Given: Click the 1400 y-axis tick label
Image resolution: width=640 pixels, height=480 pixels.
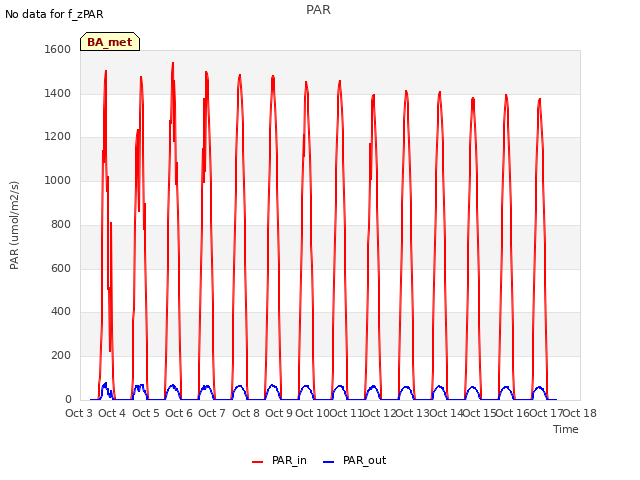Looking at the screenshot, I should click(x=58, y=93).
